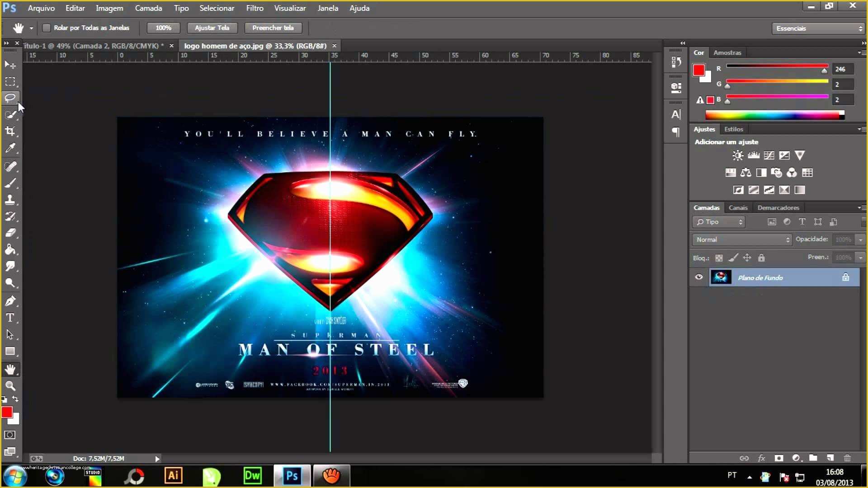Select the Eyedropper tool

[x=10, y=148]
